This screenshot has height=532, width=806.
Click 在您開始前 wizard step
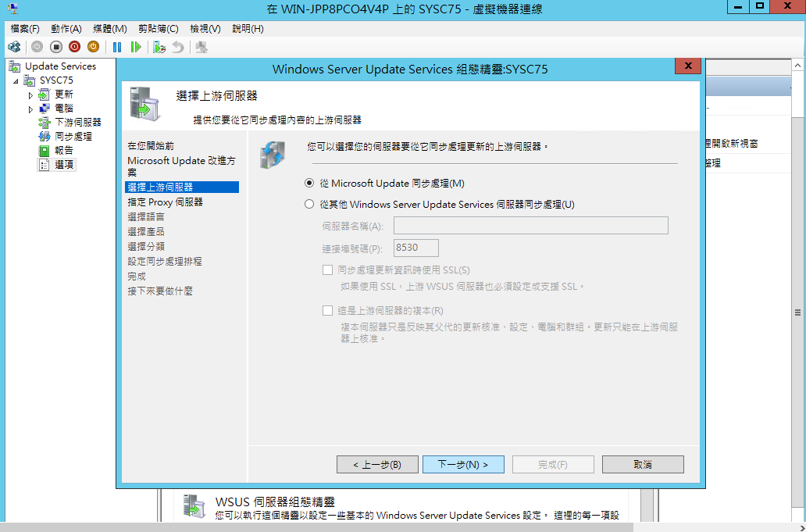click(151, 146)
